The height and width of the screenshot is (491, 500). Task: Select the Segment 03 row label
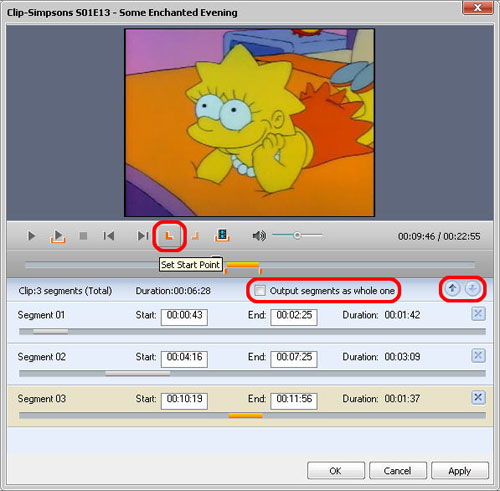pyautogui.click(x=42, y=399)
